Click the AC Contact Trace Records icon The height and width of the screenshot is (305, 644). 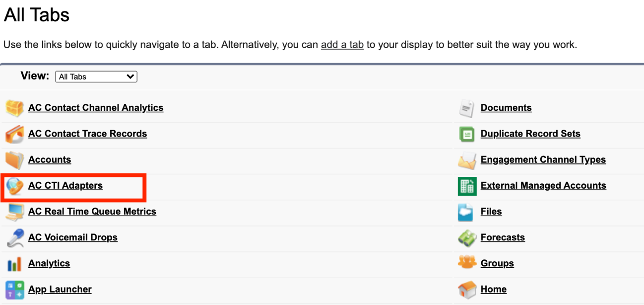tap(15, 134)
